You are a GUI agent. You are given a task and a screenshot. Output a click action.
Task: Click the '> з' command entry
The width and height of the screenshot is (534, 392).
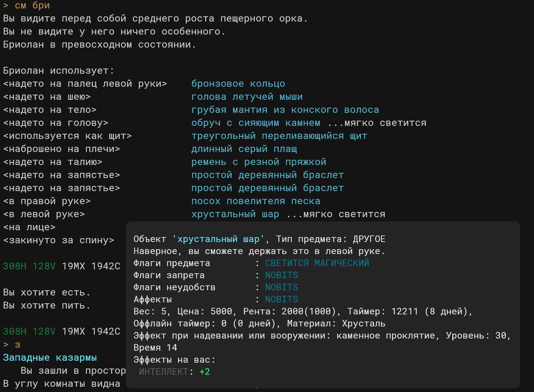[12, 345]
